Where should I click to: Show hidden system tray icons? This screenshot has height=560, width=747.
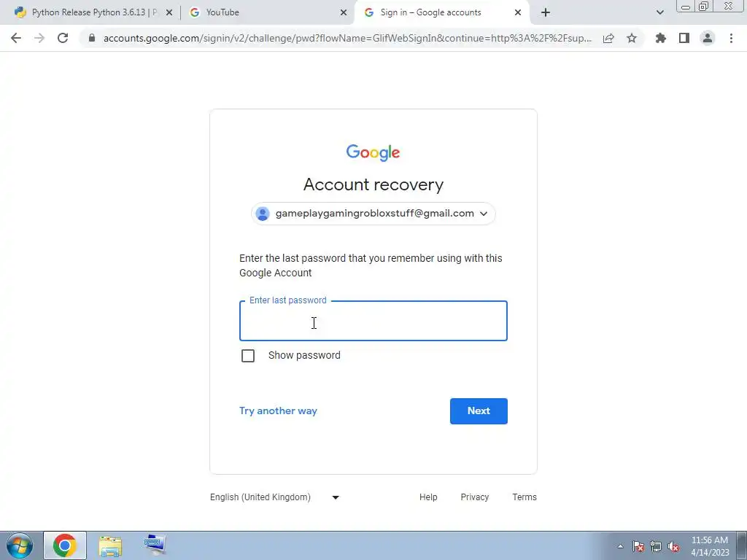(x=620, y=546)
